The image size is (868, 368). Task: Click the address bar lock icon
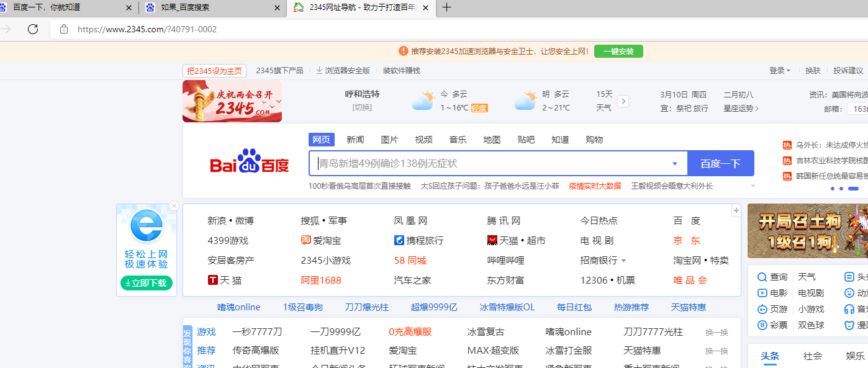pos(63,29)
